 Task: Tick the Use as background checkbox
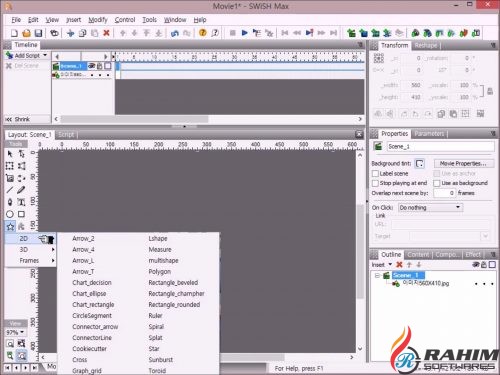[436, 183]
